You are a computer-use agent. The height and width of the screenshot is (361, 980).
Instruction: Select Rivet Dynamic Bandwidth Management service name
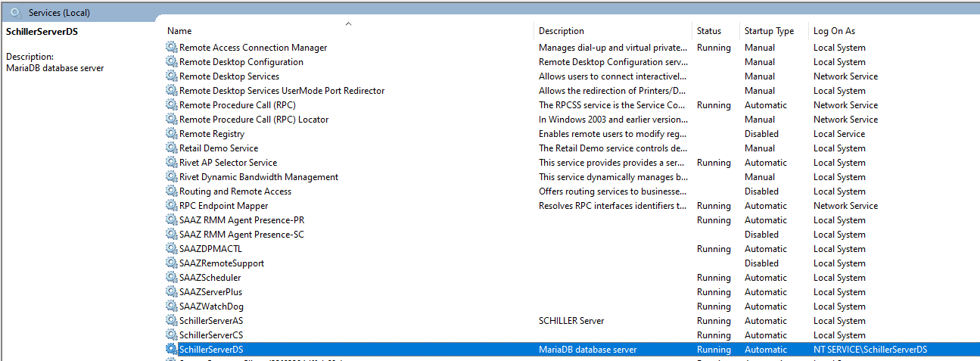[x=259, y=177]
